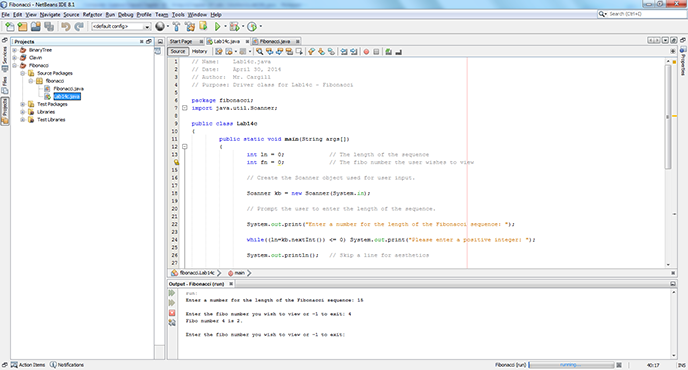The width and height of the screenshot is (688, 370).
Task: Click the fibonacci.Lab14c breadcrumb
Action: (x=194, y=273)
